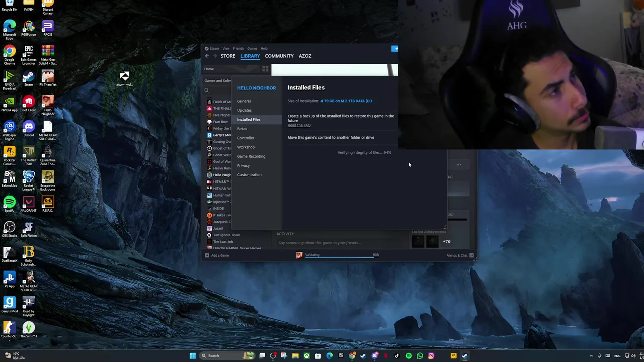Image resolution: width=644 pixels, height=362 pixels.
Task: Click the taskbar Search box
Action: (228, 356)
